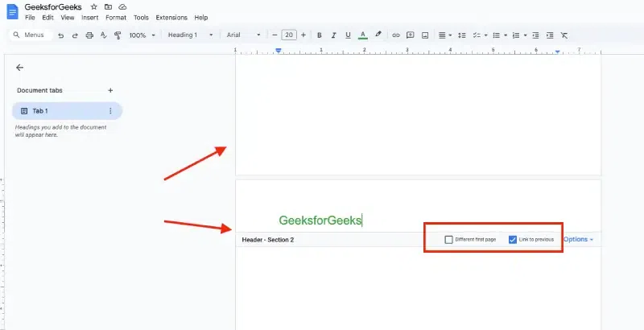Screen dimensions: 644x330
Task: Expand the bulleted list style arrow
Action: [506, 35]
